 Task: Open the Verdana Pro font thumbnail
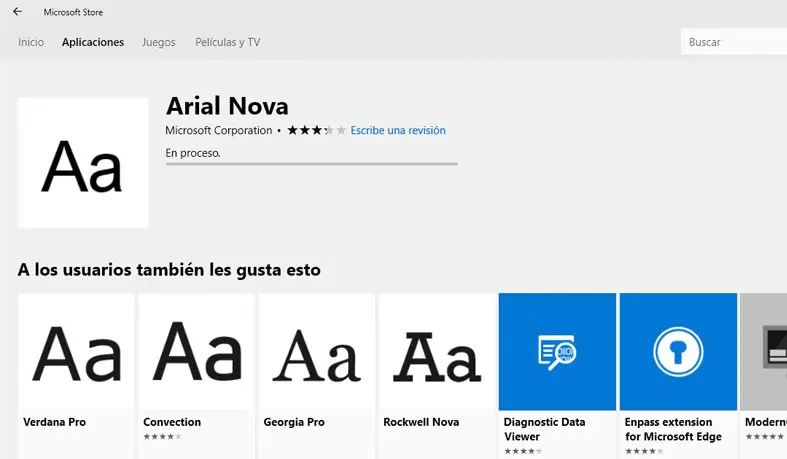[x=76, y=352]
